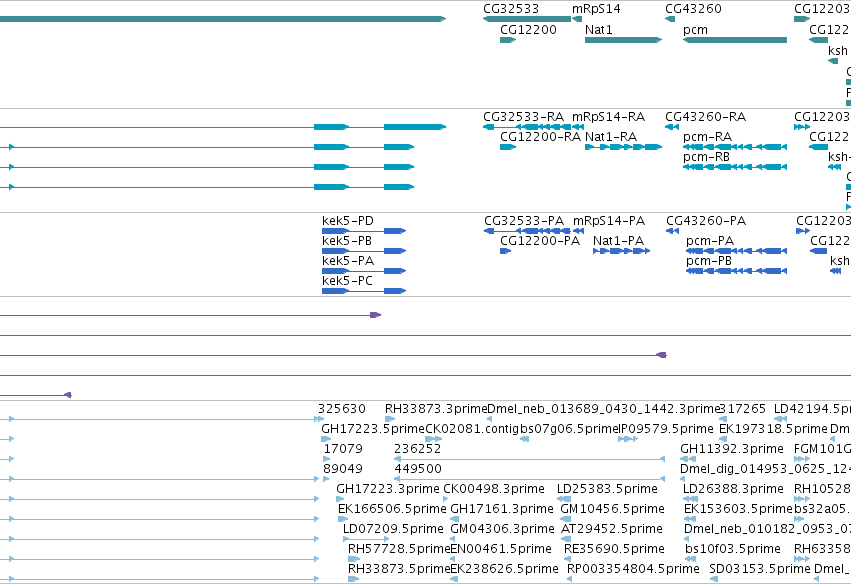Click the EK153603.5prime EST label

pyautogui.click(x=739, y=509)
